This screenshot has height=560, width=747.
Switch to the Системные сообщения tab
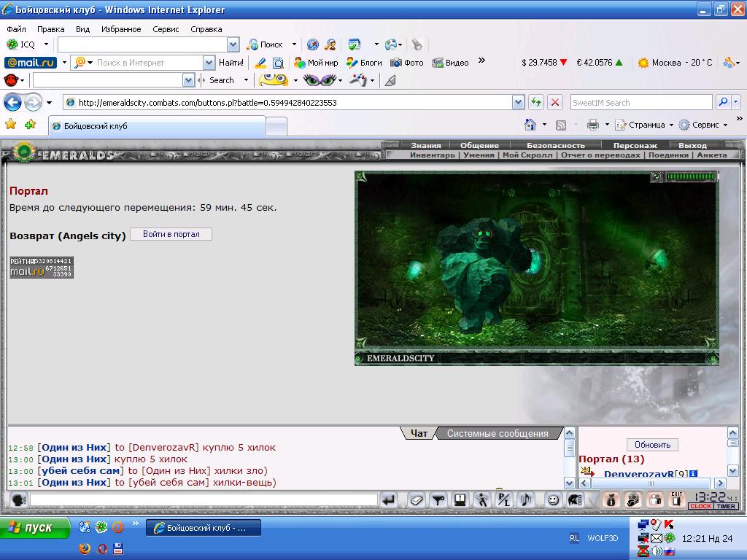pos(498,433)
